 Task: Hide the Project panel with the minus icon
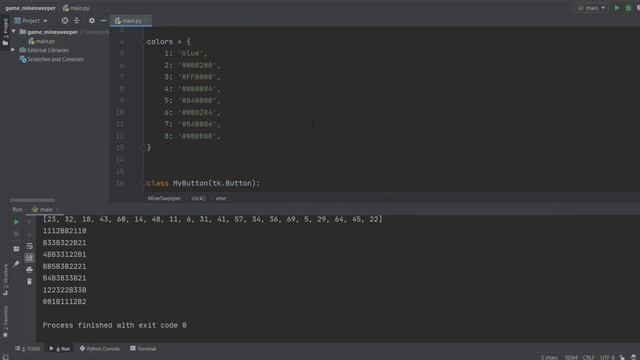coord(103,20)
